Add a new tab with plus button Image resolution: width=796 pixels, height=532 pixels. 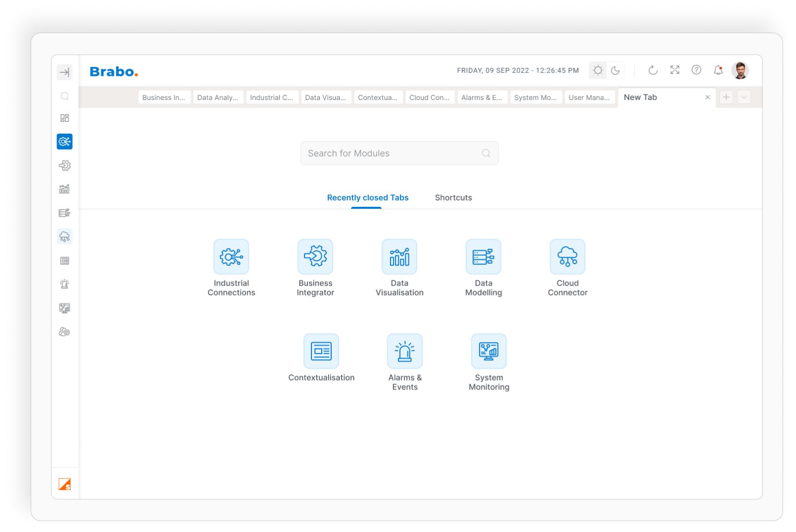726,97
